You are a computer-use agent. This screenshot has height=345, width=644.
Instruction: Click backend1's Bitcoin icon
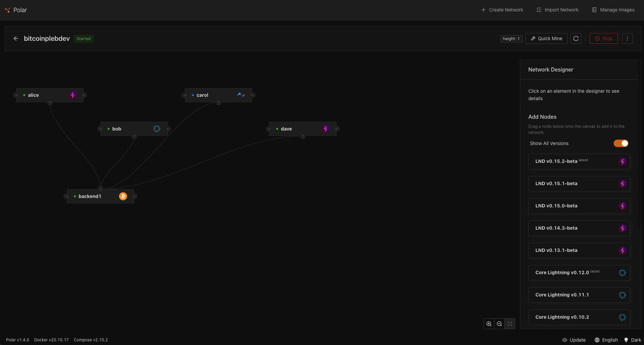click(123, 196)
